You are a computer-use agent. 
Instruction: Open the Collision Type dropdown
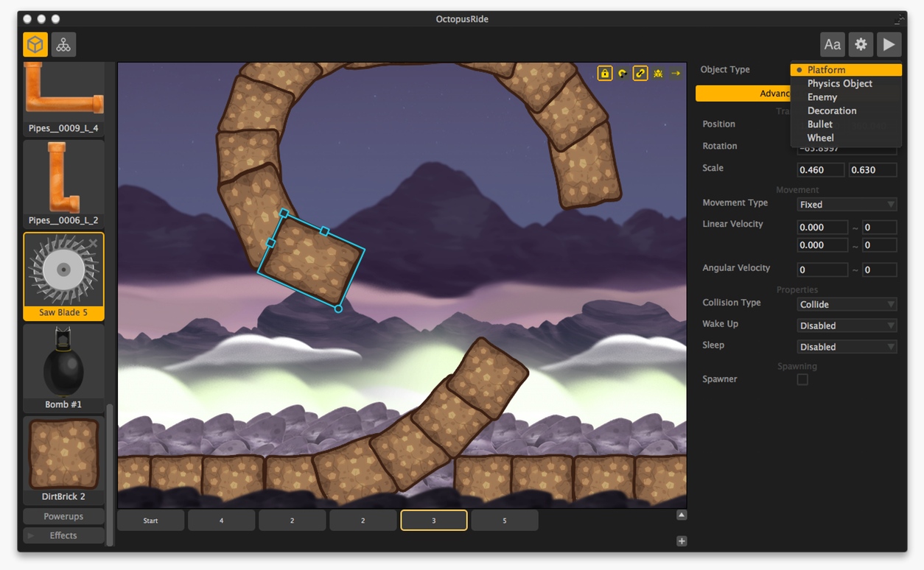tap(847, 304)
